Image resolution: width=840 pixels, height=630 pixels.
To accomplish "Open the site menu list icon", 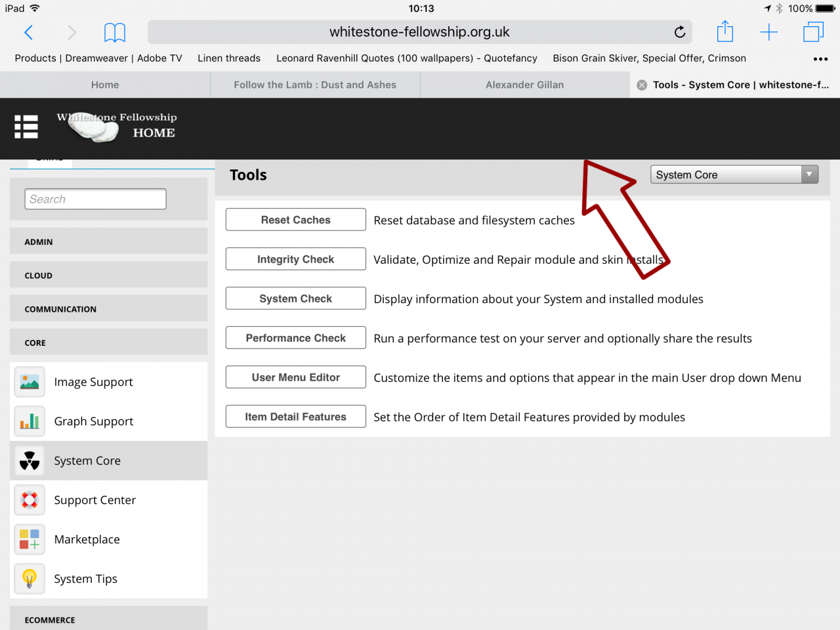I will point(26,127).
